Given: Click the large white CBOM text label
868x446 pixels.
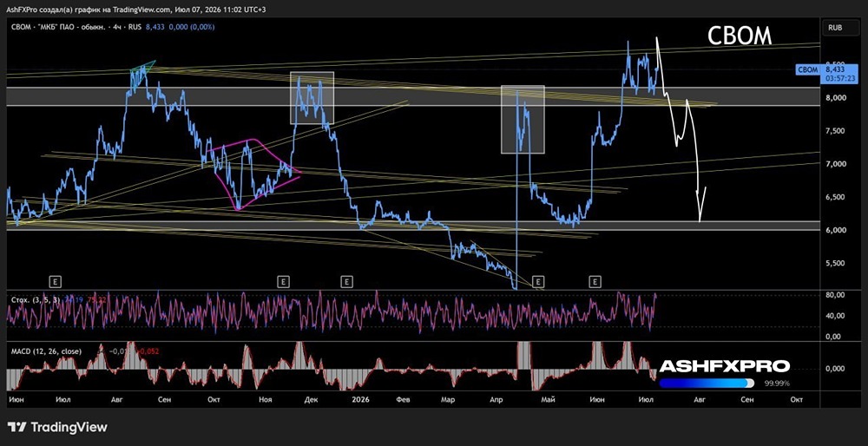Looking at the screenshot, I should tap(740, 36).
